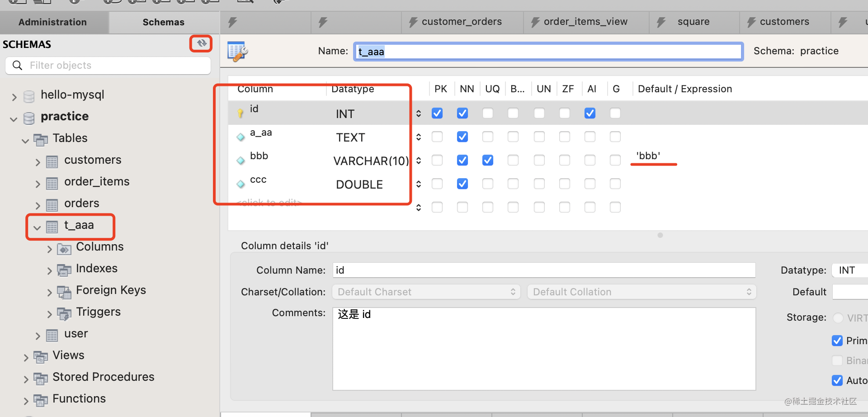The width and height of the screenshot is (868, 417).
Task: Click the refresh schemas icon
Action: tap(201, 43)
